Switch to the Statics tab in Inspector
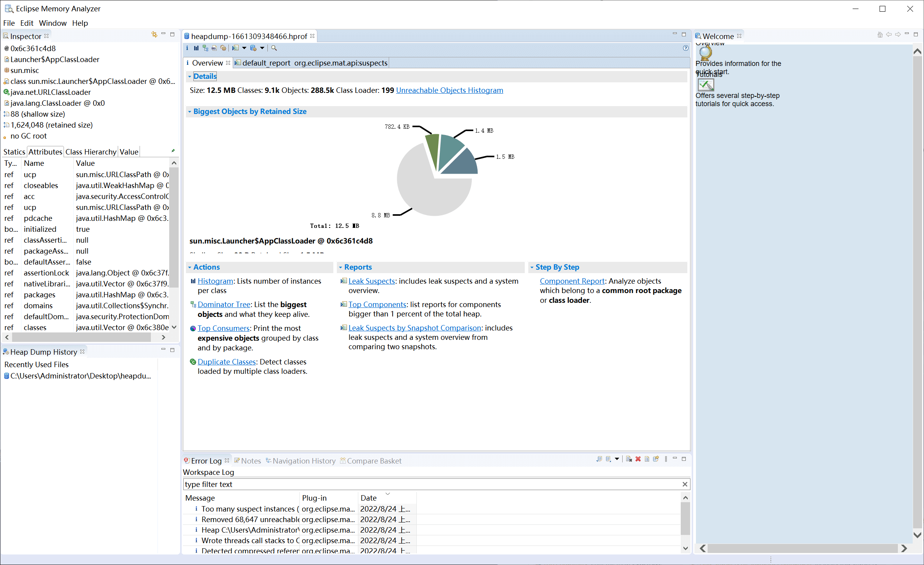Image resolution: width=924 pixels, height=565 pixels. coord(14,152)
